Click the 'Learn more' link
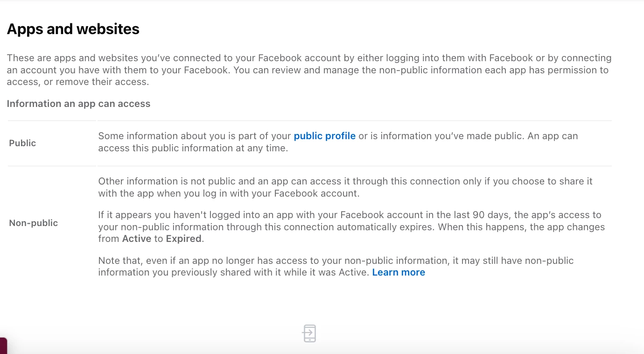 click(x=399, y=272)
